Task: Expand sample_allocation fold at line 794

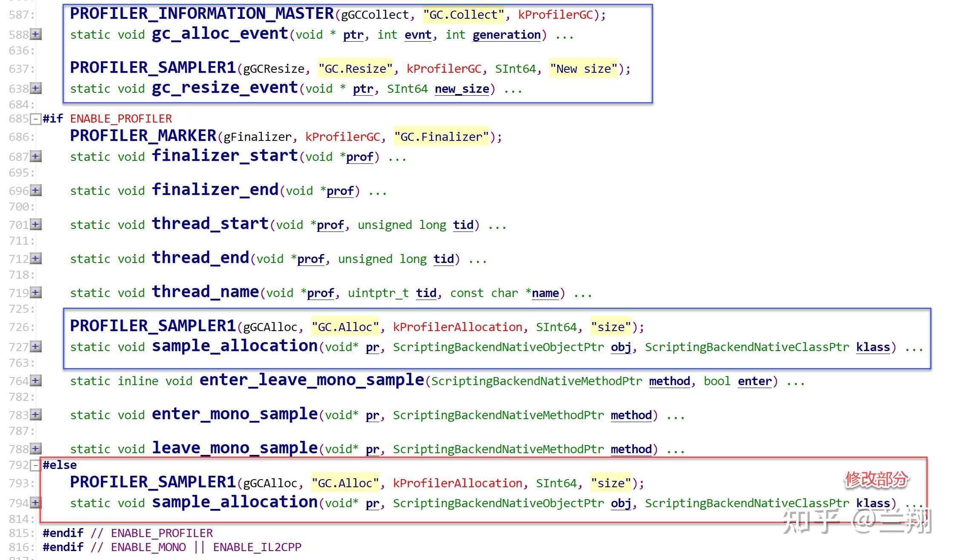Action: [x=36, y=503]
